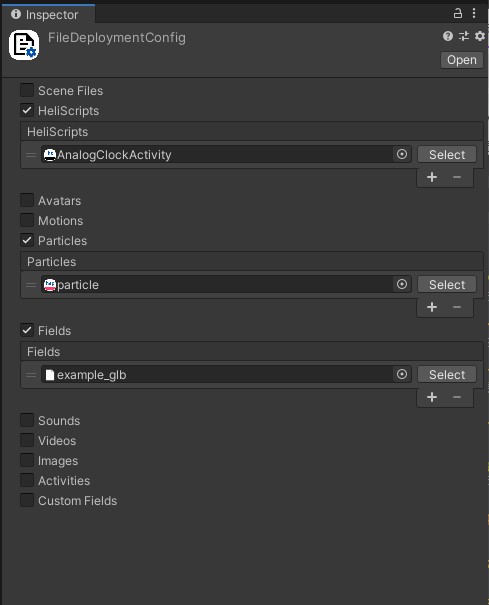The width and height of the screenshot is (489, 605).
Task: Click the AnalogClockActivity object field
Action: click(226, 155)
